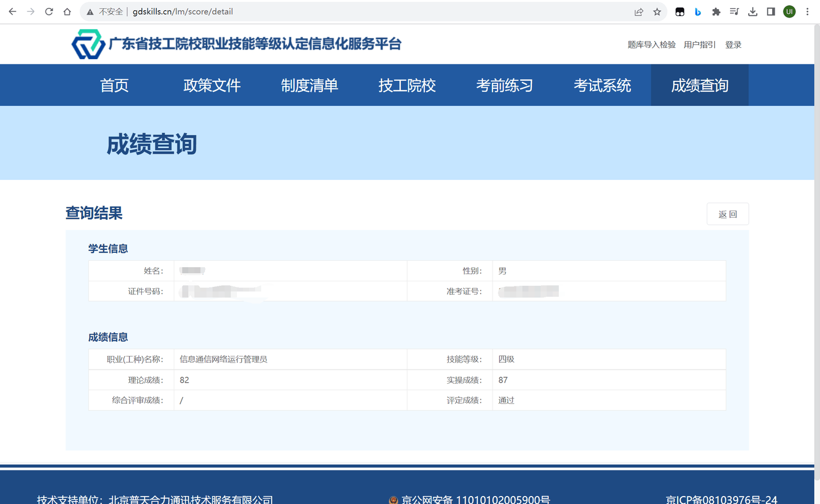The width and height of the screenshot is (820, 504).
Task: Click the platform title 广东省技工院校职业技能等级认定信息化服务平台
Action: click(255, 44)
